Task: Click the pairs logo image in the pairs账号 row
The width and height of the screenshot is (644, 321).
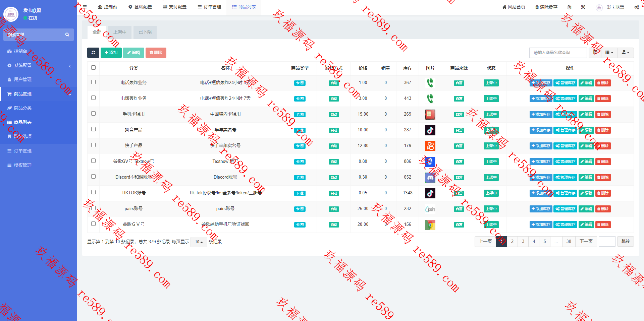Action: [430, 209]
